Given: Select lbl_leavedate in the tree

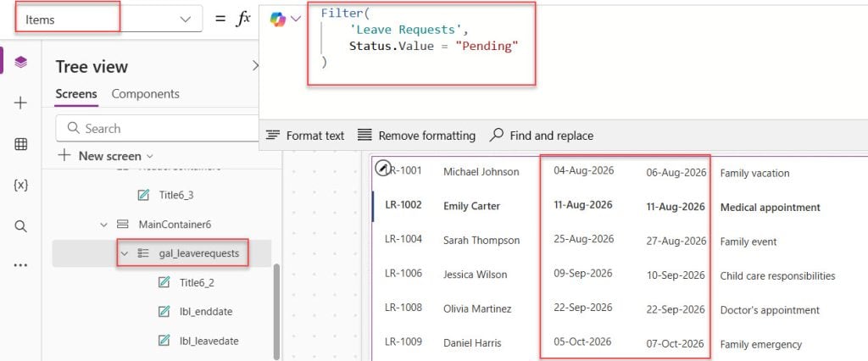Looking at the screenshot, I should 209,341.
